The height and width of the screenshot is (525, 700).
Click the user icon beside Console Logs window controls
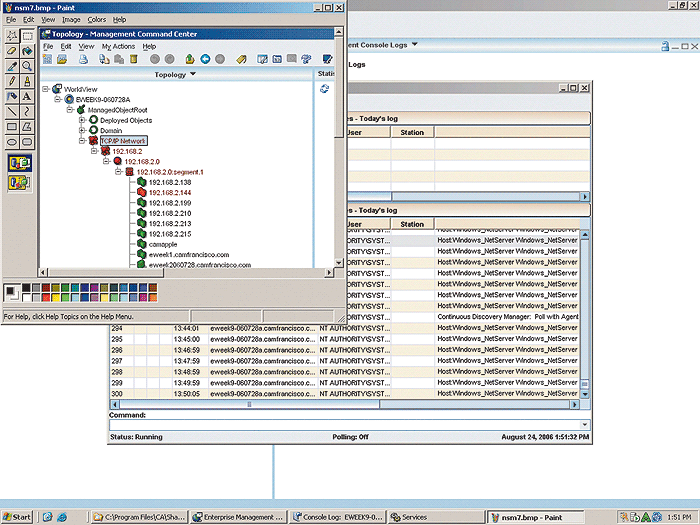[x=665, y=46]
